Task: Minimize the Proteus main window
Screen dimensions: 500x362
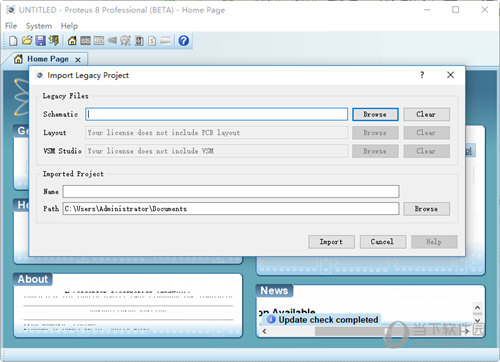Action: click(x=427, y=10)
